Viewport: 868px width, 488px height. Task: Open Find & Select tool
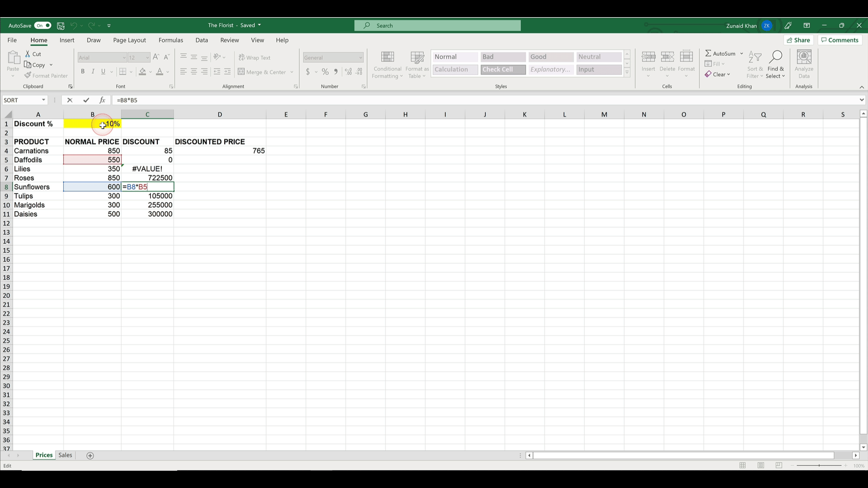775,64
